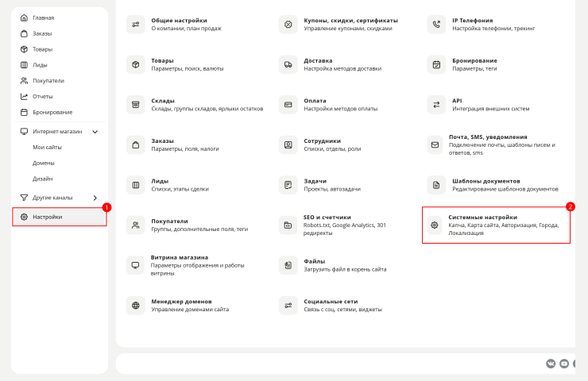588x381 pixels.
Task: Click text 'Проекты, автозадачи'
Action: pyautogui.click(x=332, y=189)
